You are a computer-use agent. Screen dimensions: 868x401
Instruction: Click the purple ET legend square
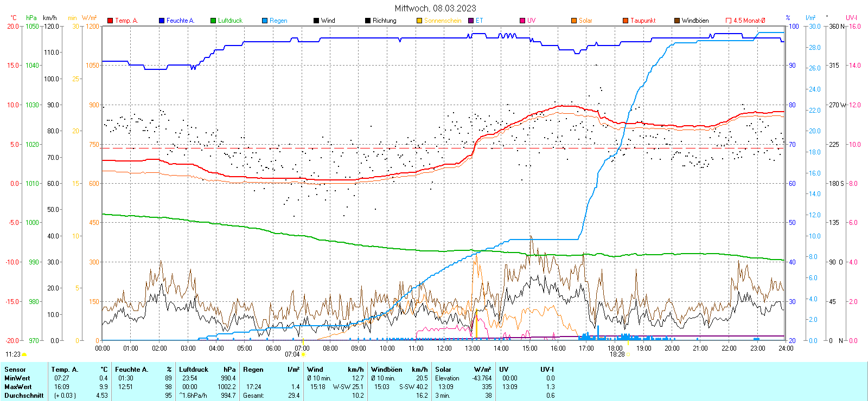click(x=471, y=21)
